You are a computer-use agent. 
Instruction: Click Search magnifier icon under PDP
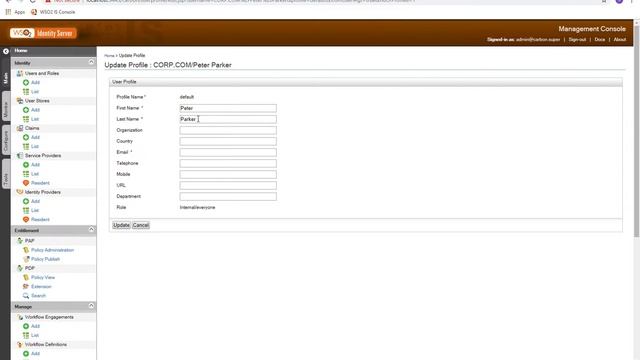pos(26,296)
